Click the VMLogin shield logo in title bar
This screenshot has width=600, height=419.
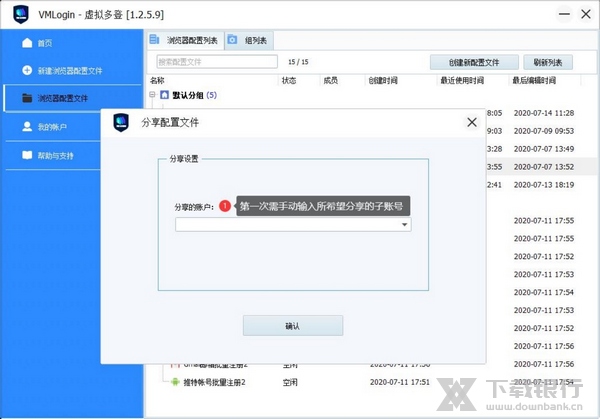point(21,15)
